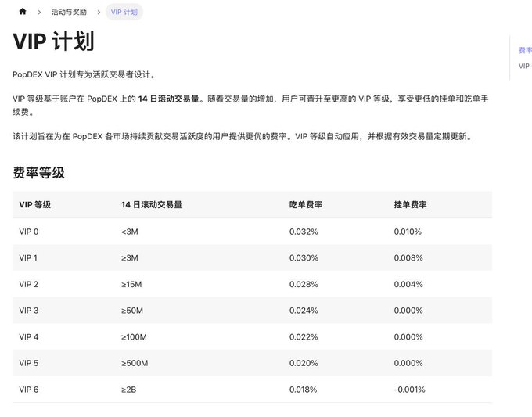Select the ≥2B volume cell
Screen dimensions: 532x417
tap(129, 390)
